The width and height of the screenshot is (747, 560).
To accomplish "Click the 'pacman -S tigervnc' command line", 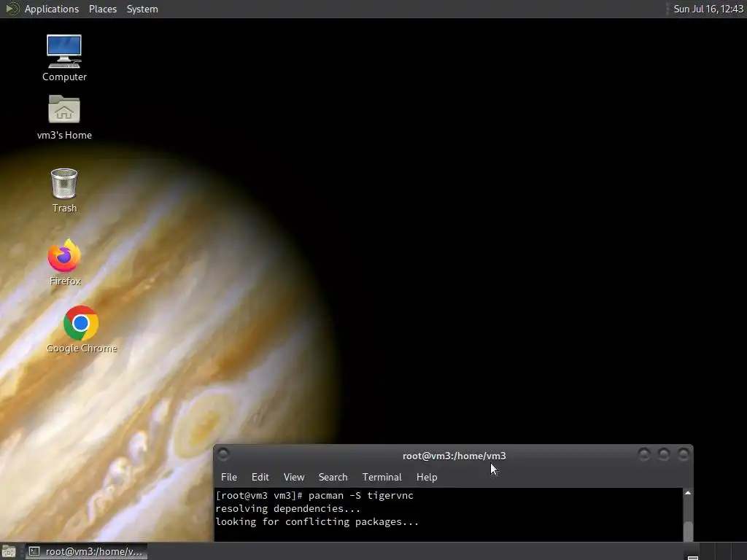I will click(314, 495).
